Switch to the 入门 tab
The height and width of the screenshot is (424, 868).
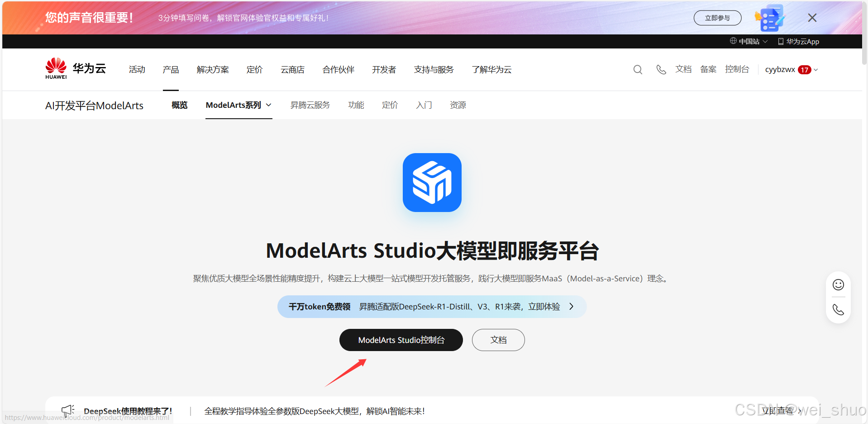click(x=424, y=105)
